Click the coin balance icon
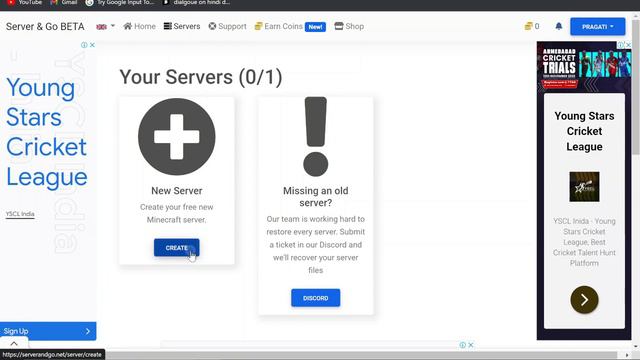 [x=528, y=26]
